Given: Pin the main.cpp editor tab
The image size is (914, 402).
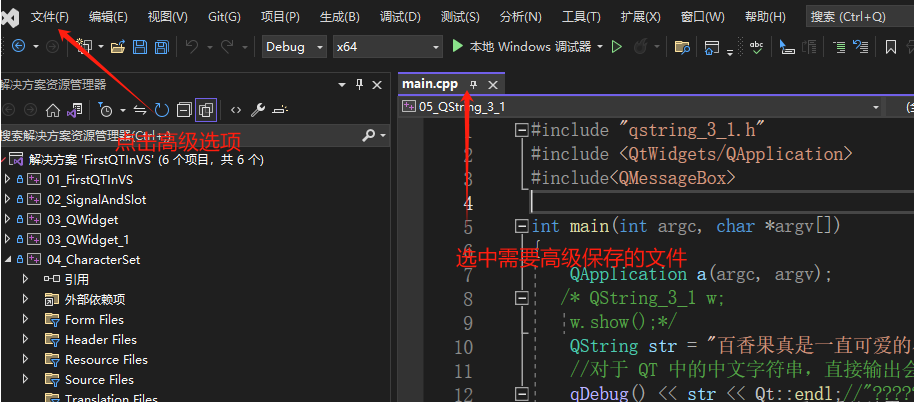Looking at the screenshot, I should (473, 84).
